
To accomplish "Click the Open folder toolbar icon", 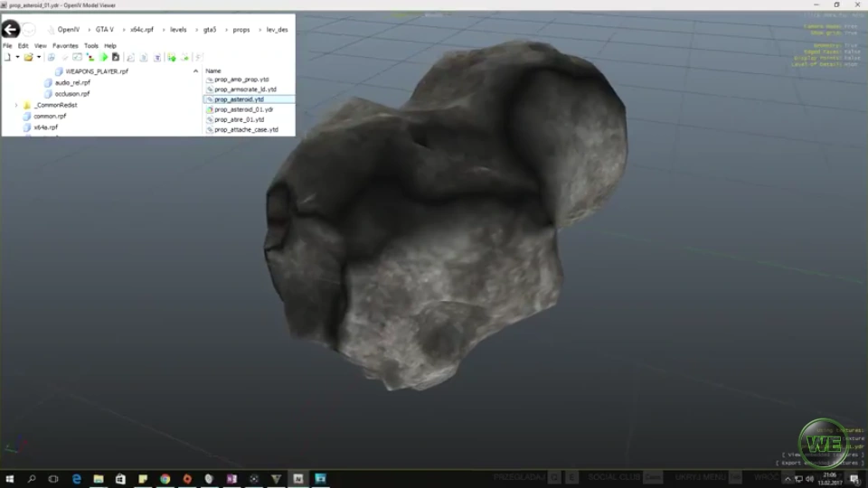I will pos(28,57).
